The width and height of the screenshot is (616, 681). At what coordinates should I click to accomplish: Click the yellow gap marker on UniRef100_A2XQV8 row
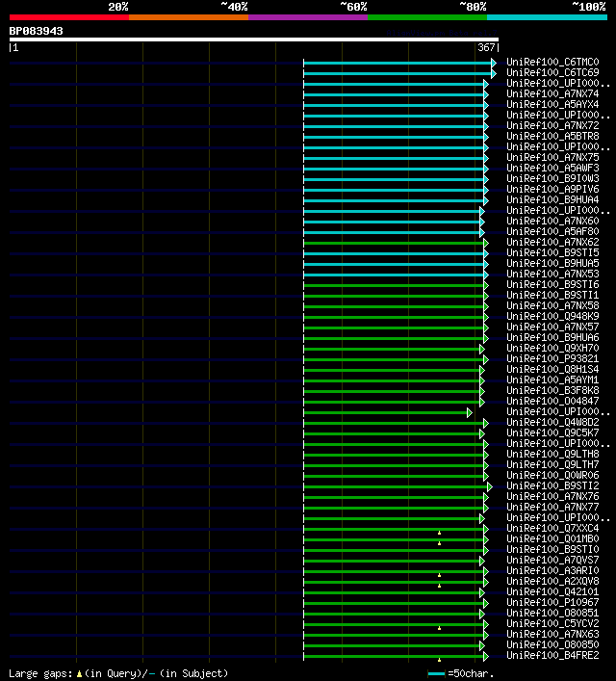coord(439,586)
